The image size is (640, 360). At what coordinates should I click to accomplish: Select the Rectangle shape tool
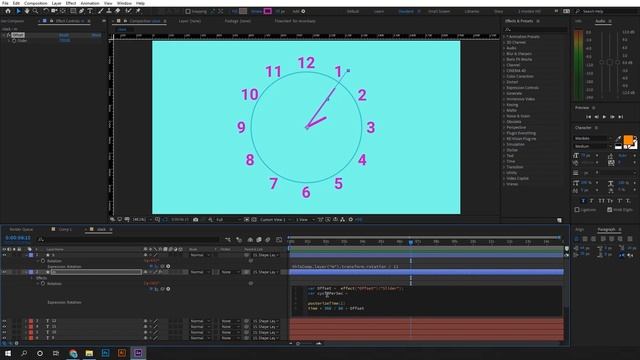point(73,11)
